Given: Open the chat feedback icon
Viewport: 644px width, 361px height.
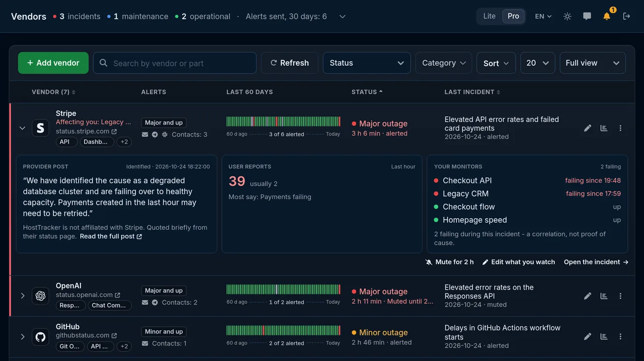Looking at the screenshot, I should coord(587,16).
